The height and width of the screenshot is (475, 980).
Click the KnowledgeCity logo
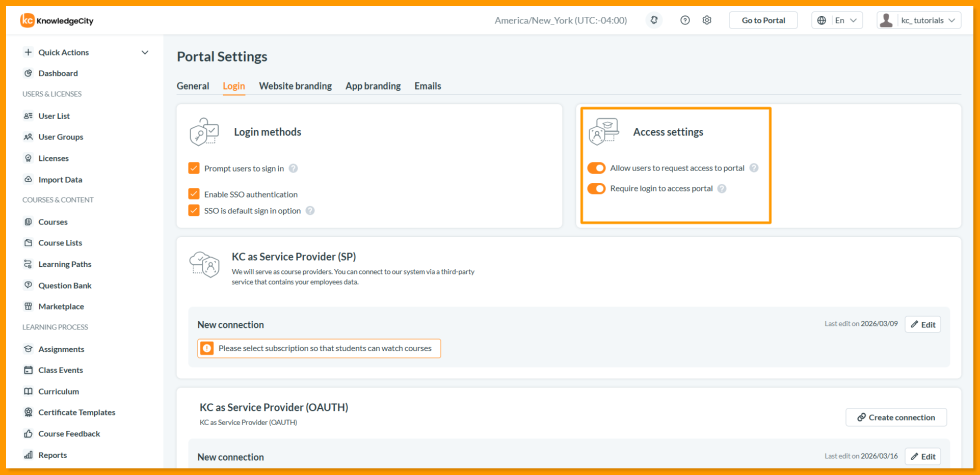click(x=57, y=20)
